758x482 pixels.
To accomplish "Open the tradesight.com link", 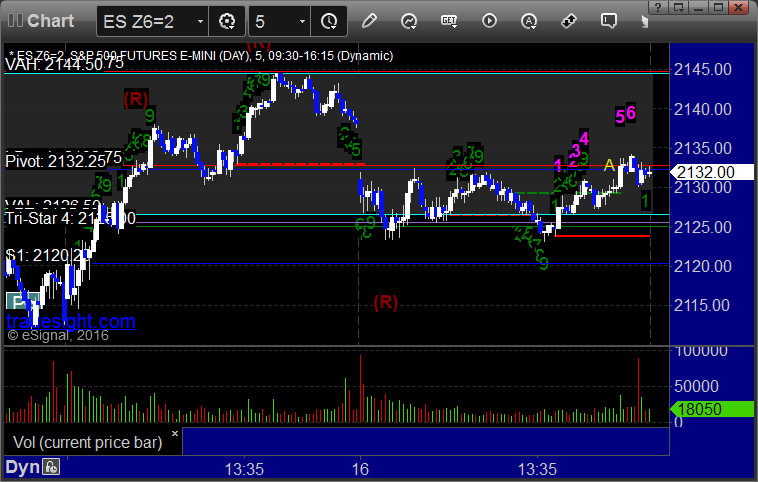I will coord(71,321).
